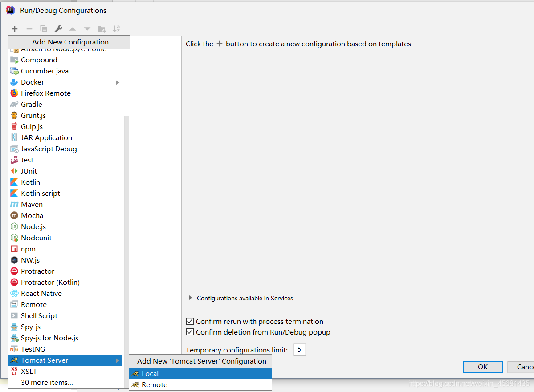Expand the Docker submenu arrow
Image resolution: width=534 pixels, height=392 pixels.
pos(118,82)
